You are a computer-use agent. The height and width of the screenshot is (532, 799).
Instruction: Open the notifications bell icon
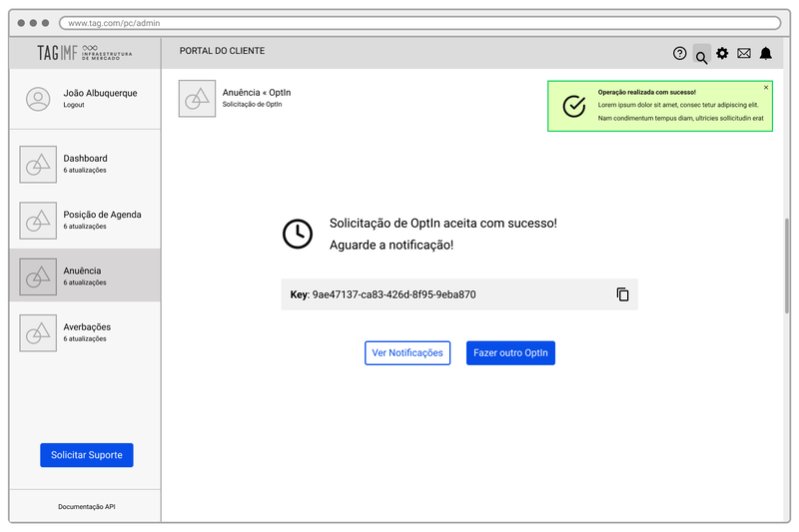pos(766,53)
